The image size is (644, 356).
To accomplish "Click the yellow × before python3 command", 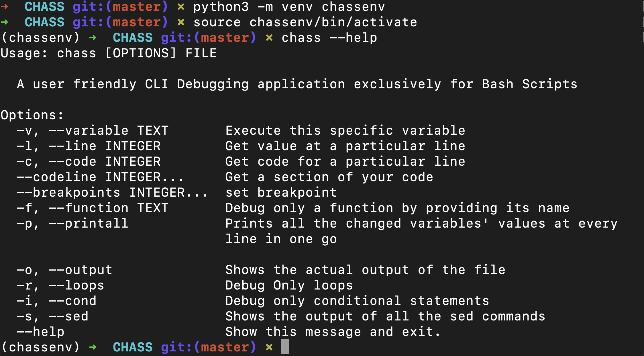I will (181, 7).
